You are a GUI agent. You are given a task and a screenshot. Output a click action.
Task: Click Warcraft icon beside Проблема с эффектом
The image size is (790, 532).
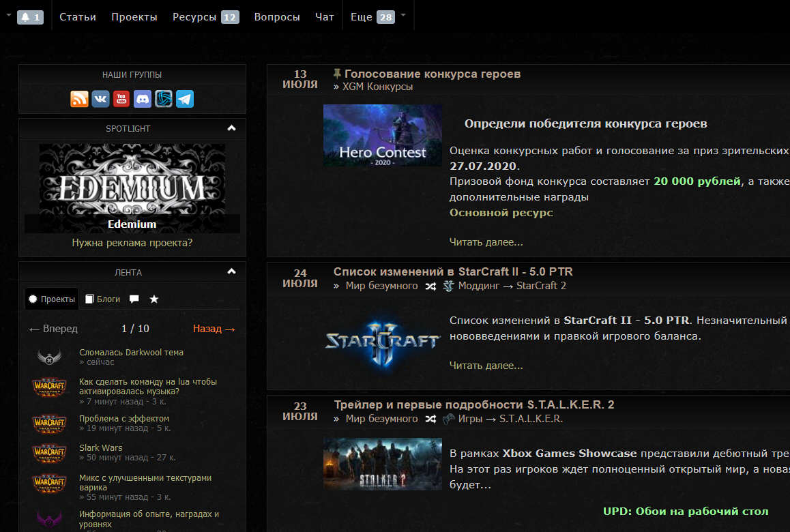[x=49, y=423]
